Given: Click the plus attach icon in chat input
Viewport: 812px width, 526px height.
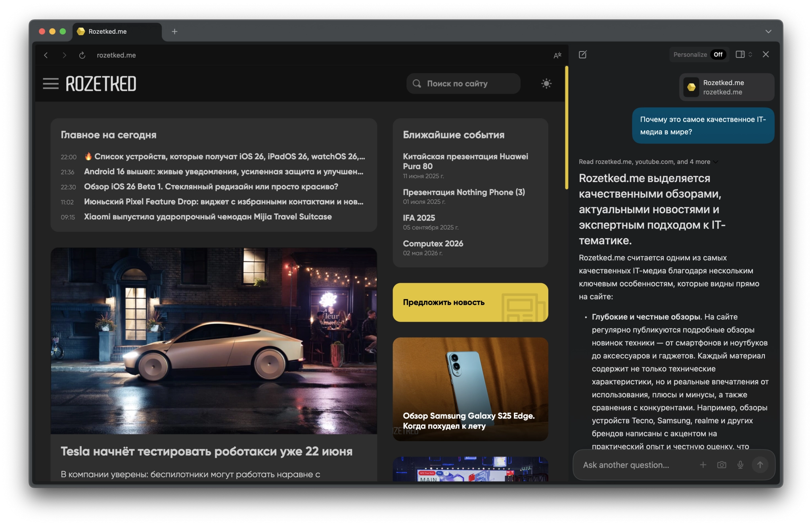Looking at the screenshot, I should (x=703, y=465).
